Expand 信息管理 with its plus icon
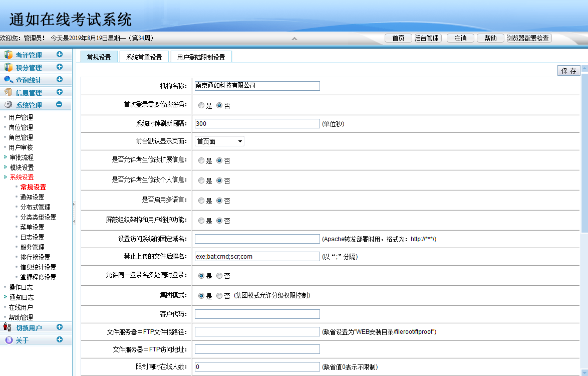The height and width of the screenshot is (376, 588). click(x=59, y=92)
